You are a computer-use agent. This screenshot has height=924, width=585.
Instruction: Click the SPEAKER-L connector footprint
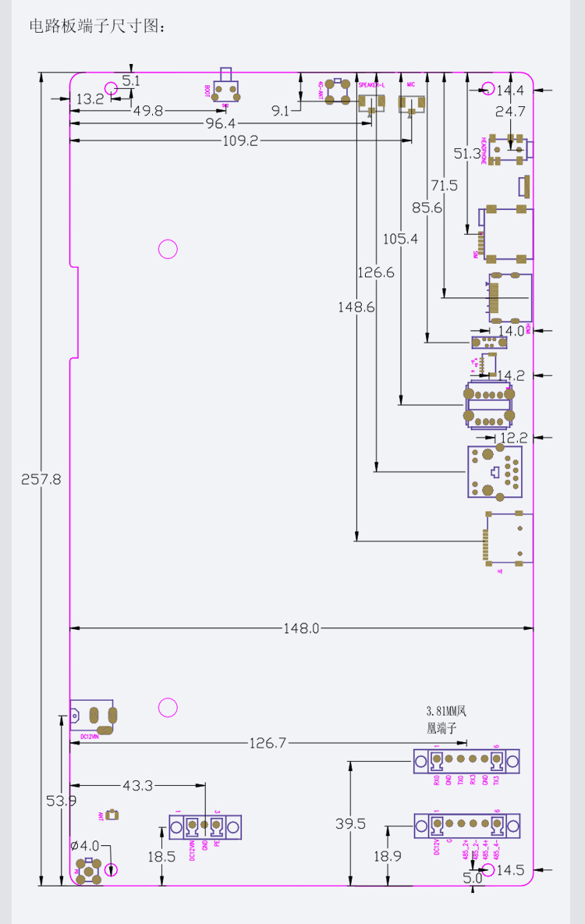coord(372,102)
